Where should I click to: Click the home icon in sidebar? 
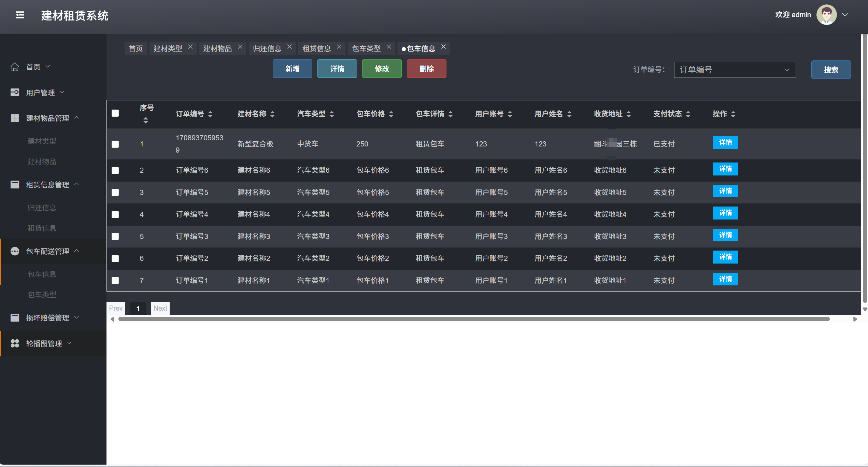(15, 67)
